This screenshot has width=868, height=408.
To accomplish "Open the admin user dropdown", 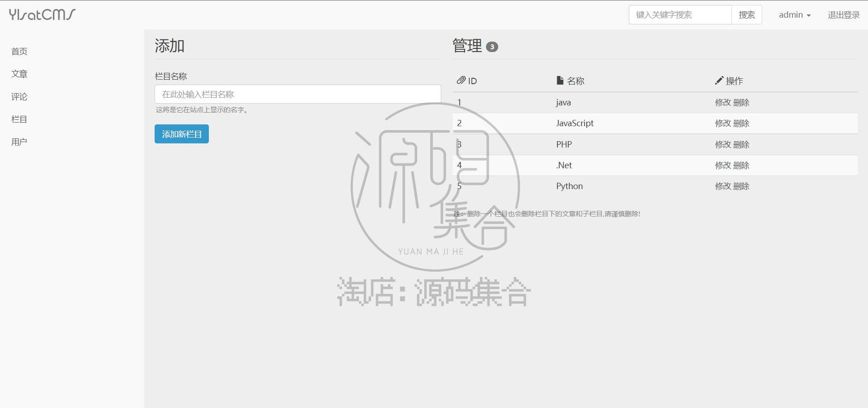I will pos(794,15).
